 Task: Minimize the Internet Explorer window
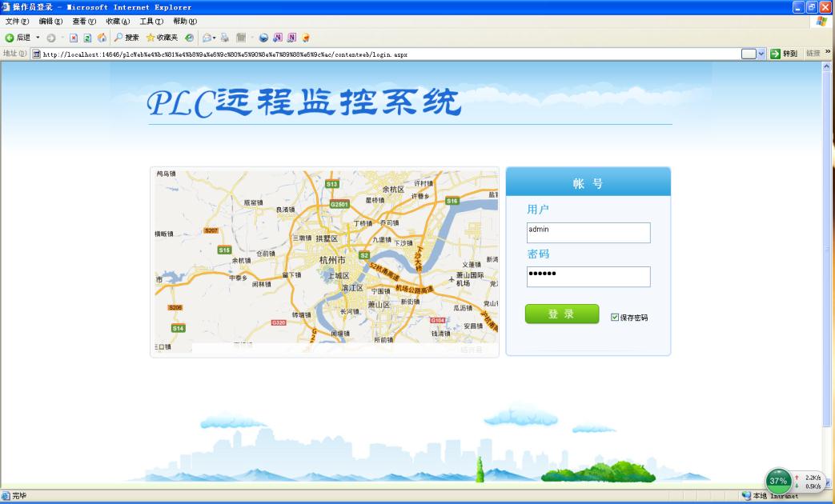point(798,7)
